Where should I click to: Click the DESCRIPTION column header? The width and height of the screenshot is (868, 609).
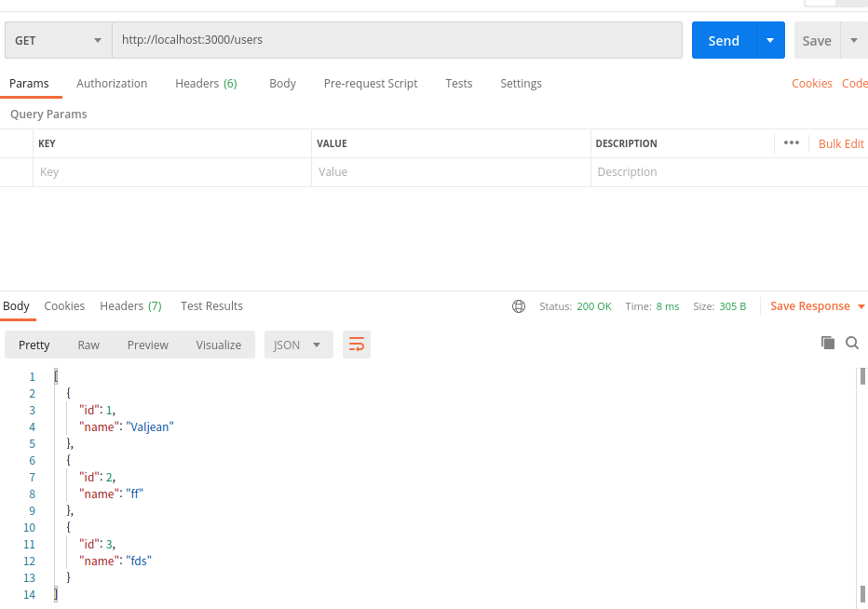tap(626, 143)
